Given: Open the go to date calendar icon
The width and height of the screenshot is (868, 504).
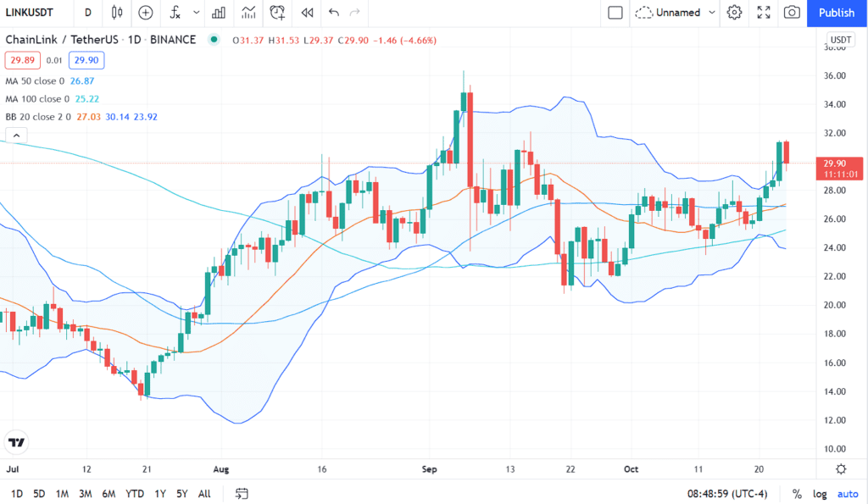Looking at the screenshot, I should [x=242, y=494].
